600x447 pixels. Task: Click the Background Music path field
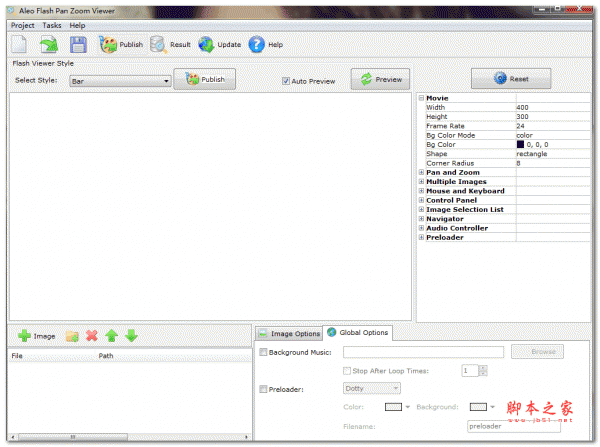tap(423, 352)
